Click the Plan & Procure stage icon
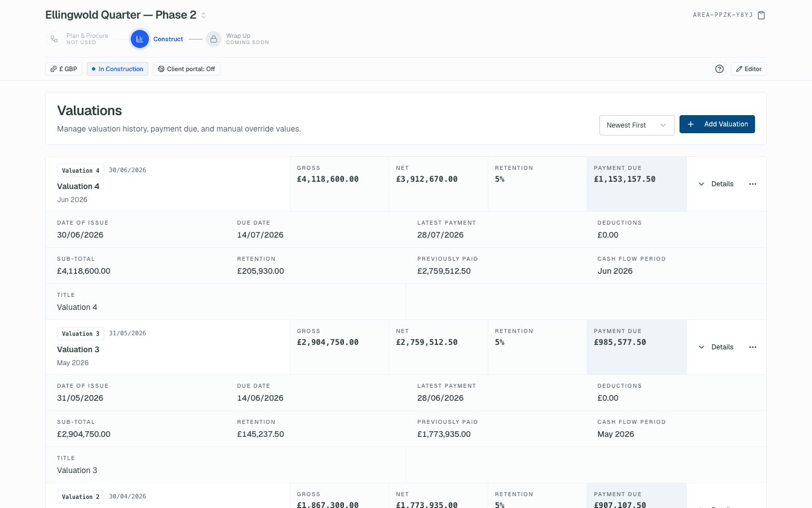This screenshot has width=812, height=508. pos(54,39)
